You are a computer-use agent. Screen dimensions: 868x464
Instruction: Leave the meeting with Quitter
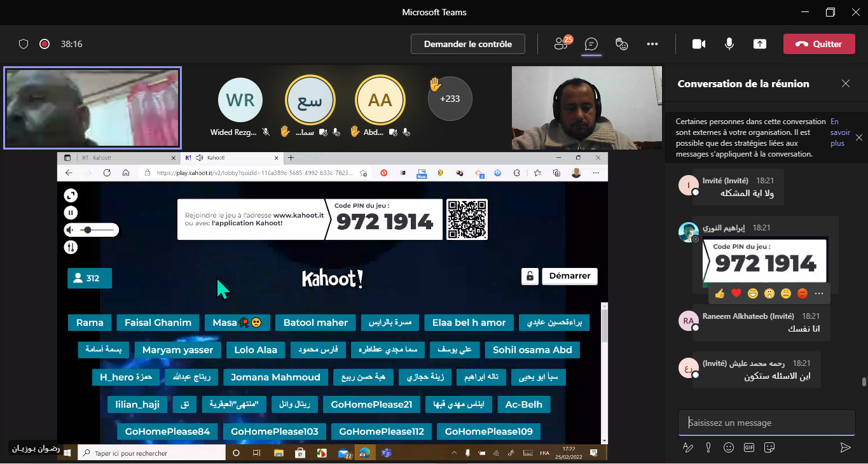coord(819,44)
